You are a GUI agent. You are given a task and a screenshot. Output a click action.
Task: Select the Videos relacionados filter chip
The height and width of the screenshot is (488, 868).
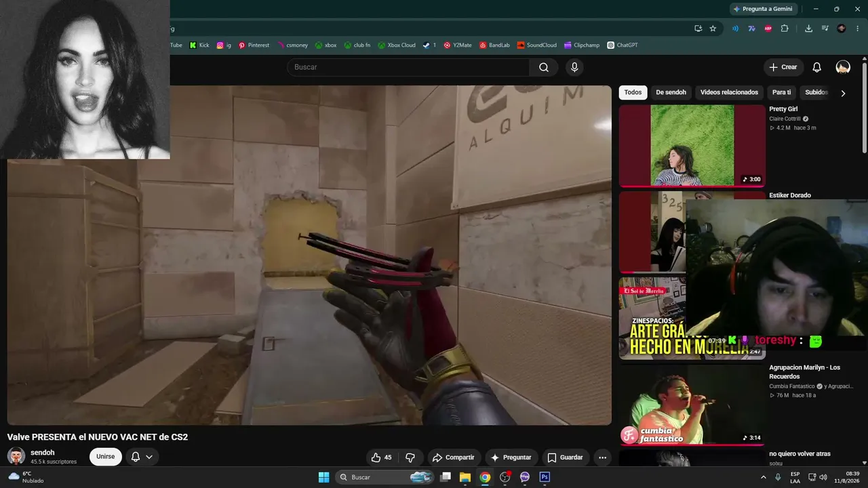(x=729, y=92)
